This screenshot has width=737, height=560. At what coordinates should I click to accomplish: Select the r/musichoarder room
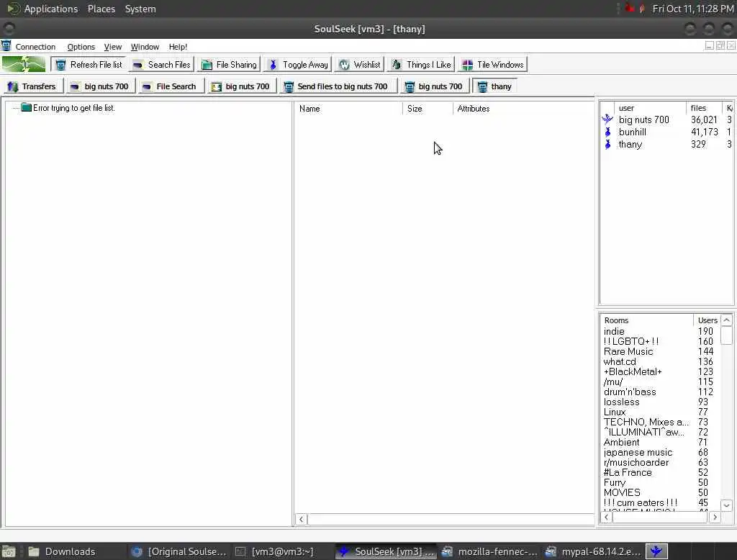(636, 463)
